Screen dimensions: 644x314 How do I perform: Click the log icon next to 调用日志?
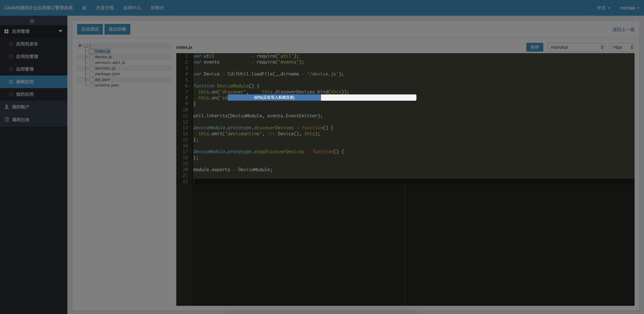pos(7,120)
